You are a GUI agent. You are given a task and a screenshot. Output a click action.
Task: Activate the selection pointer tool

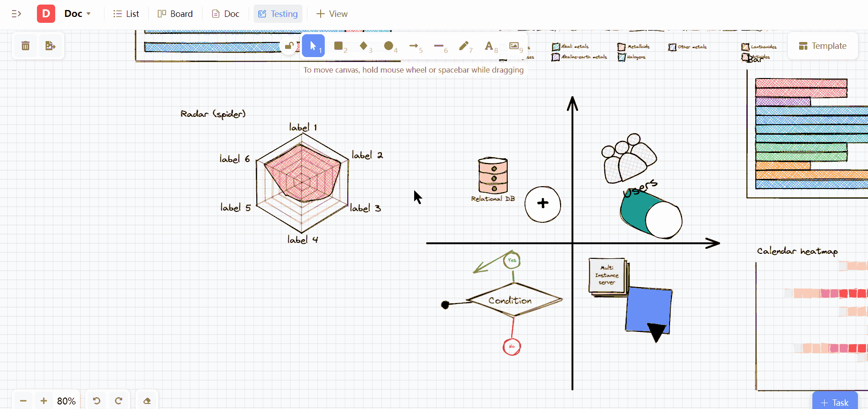(x=313, y=46)
